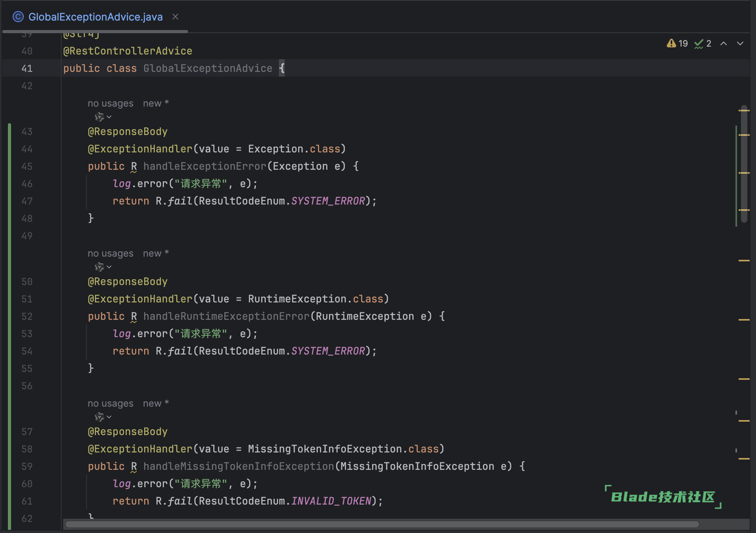The height and width of the screenshot is (533, 756).
Task: Go to the next highlighted error
Action: coord(740,43)
